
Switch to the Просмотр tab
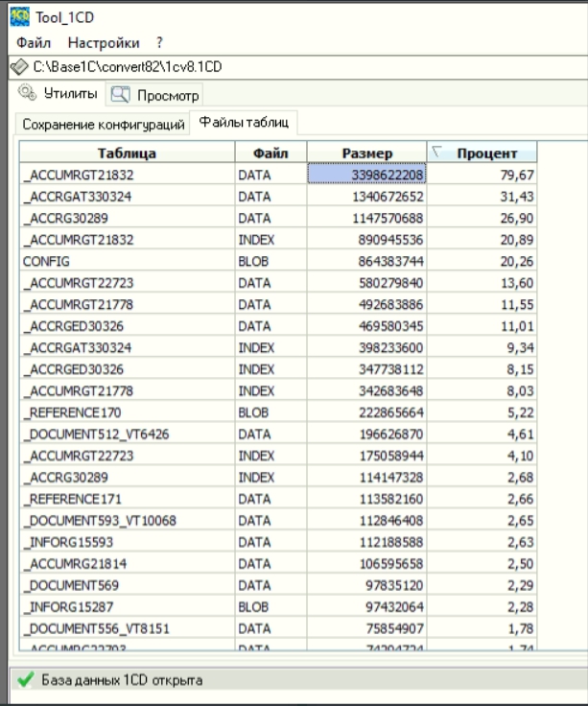(x=155, y=95)
